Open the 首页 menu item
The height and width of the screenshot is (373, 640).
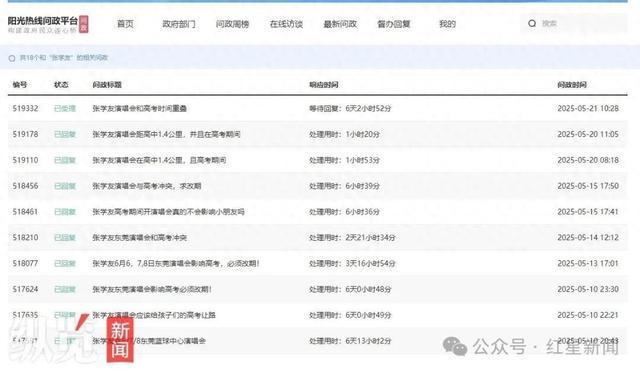tap(125, 24)
